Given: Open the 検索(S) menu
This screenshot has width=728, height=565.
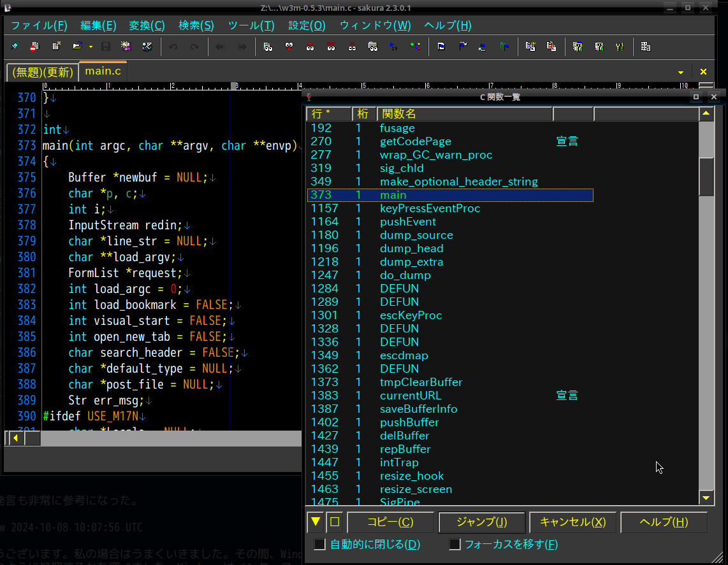Looking at the screenshot, I should [x=196, y=25].
